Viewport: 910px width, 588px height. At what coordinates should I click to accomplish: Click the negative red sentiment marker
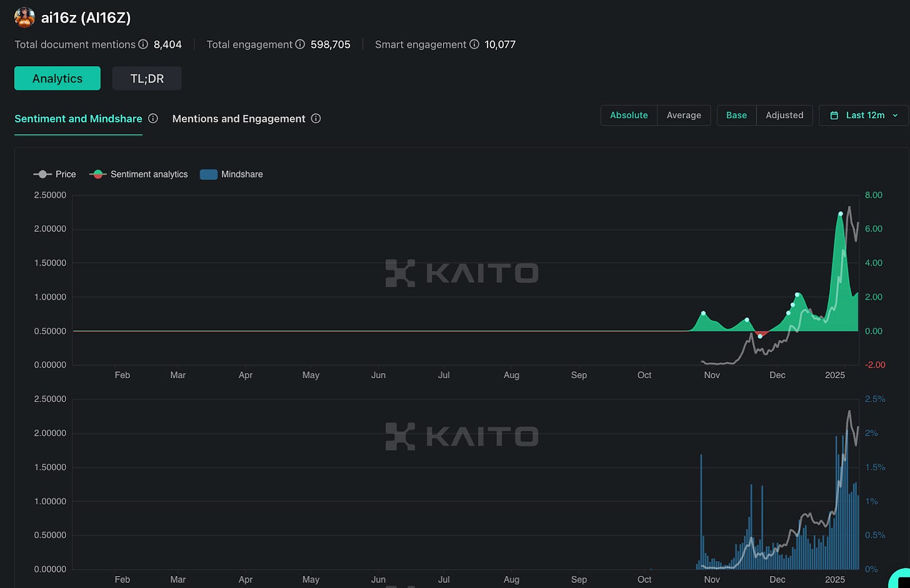(x=760, y=336)
